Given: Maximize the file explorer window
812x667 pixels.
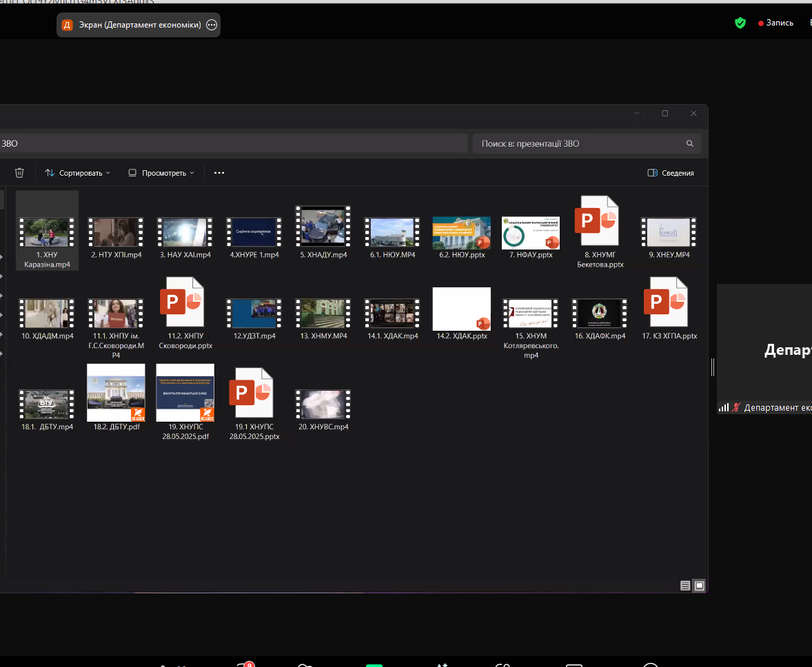Looking at the screenshot, I should coord(665,114).
